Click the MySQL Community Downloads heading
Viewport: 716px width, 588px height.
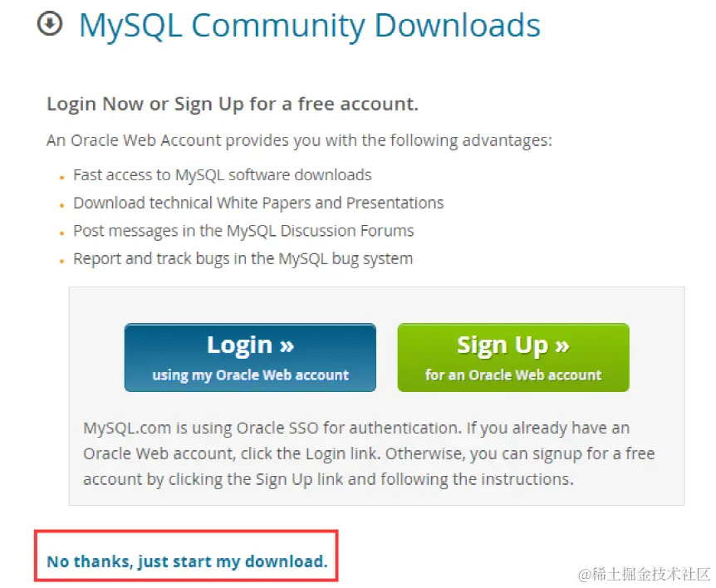click(x=310, y=25)
